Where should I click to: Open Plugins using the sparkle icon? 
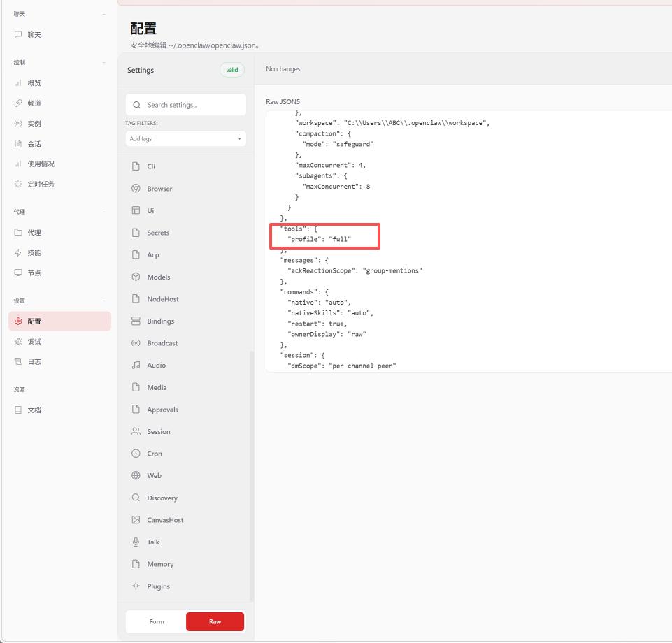tap(136, 586)
